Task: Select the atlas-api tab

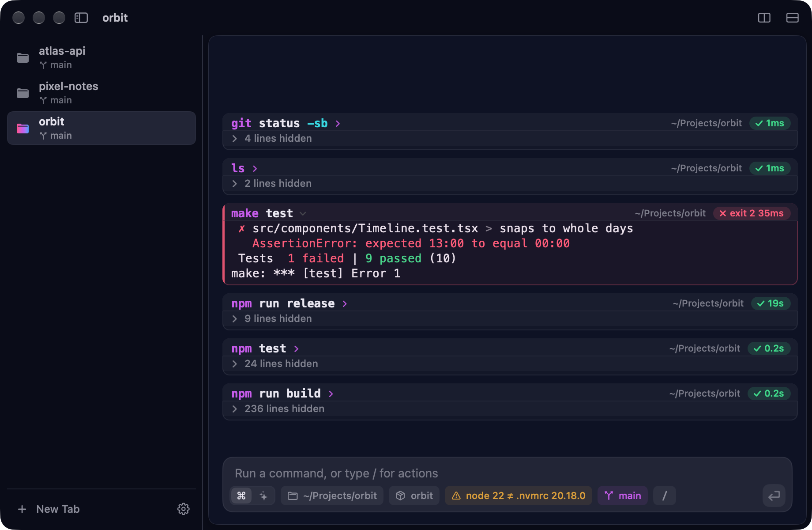Action: tap(101, 57)
